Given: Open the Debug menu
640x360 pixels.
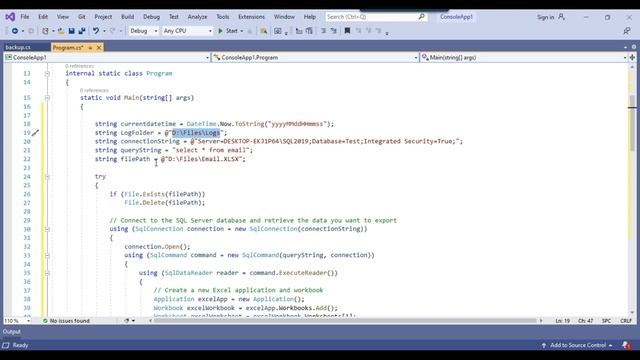Looking at the screenshot, I should 151,17.
